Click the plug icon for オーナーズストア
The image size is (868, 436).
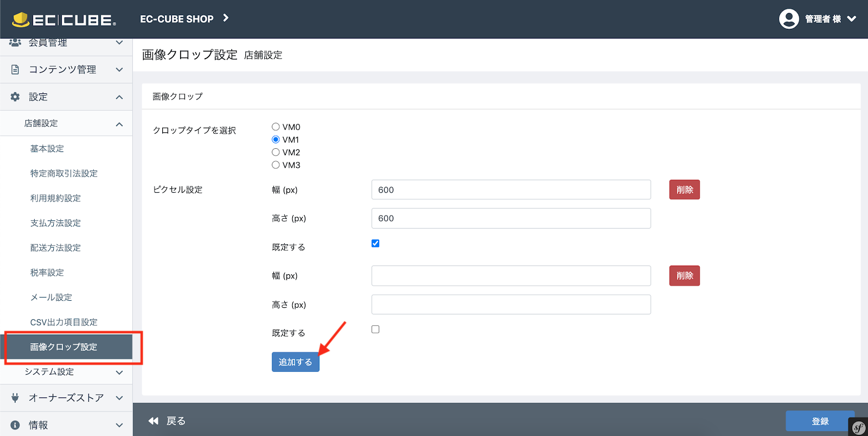(x=15, y=398)
